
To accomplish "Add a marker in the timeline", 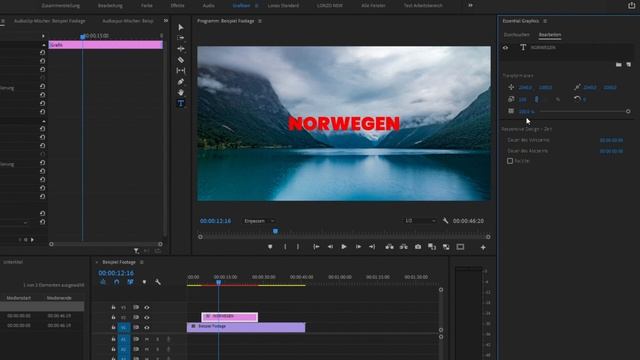I will click(x=144, y=282).
